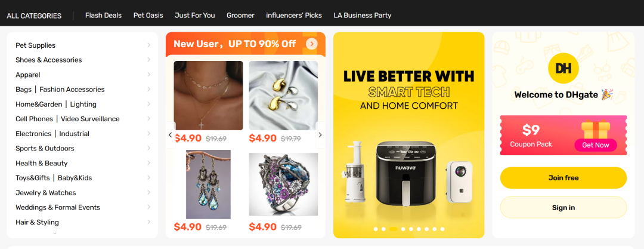Expand the Jewelry & Watches category chevron
This screenshot has height=249, width=644.
click(148, 192)
